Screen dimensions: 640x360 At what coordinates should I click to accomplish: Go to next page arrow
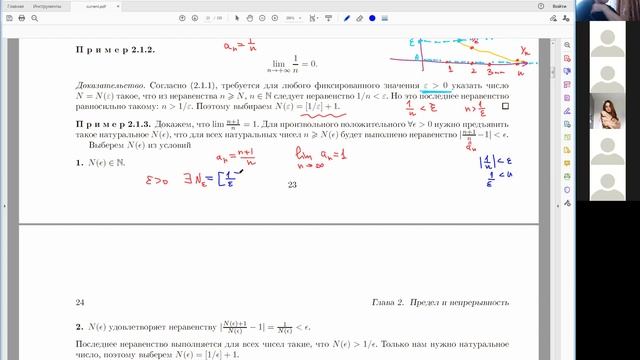coord(195,18)
